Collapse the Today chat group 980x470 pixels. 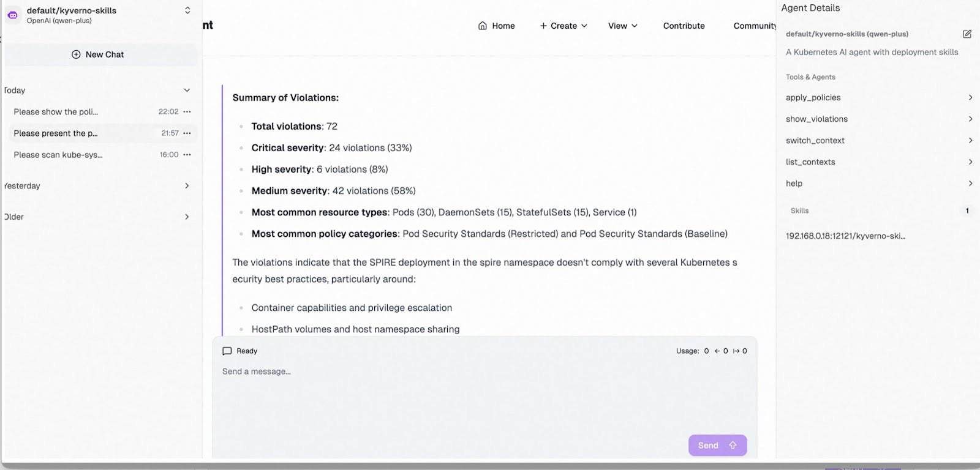tap(187, 90)
